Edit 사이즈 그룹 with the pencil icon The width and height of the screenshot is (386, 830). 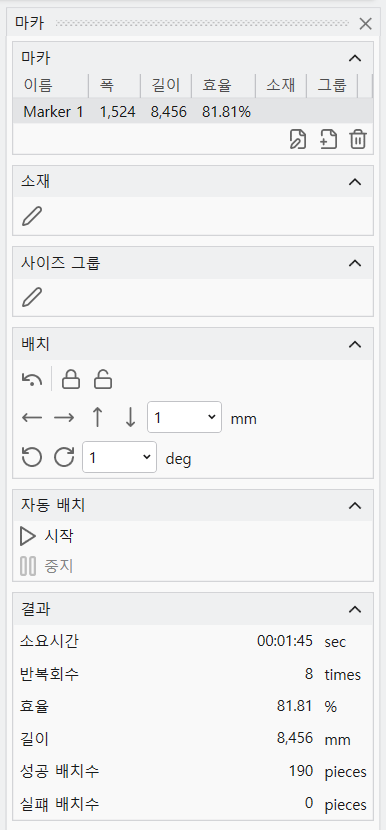[x=31, y=297]
